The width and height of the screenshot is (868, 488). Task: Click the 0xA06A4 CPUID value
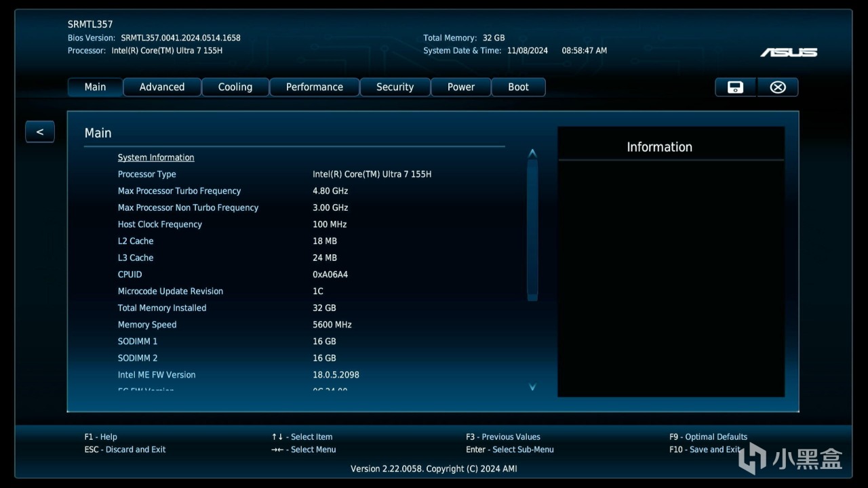tap(330, 274)
